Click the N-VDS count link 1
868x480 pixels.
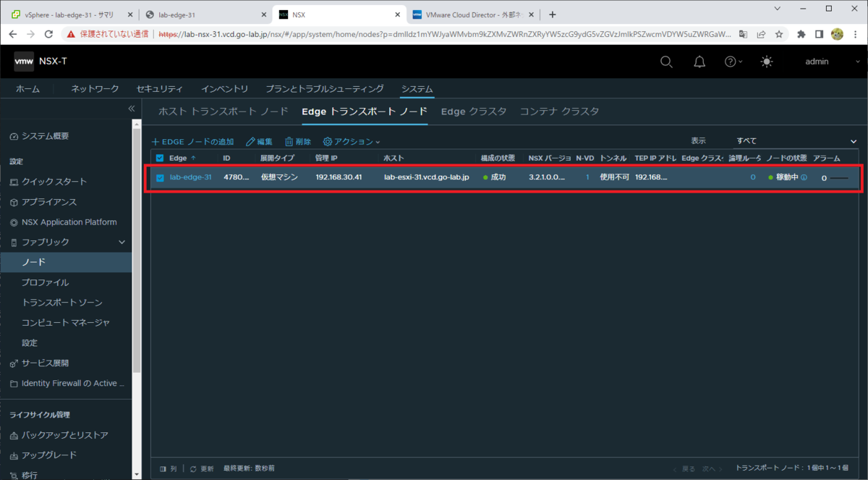587,177
